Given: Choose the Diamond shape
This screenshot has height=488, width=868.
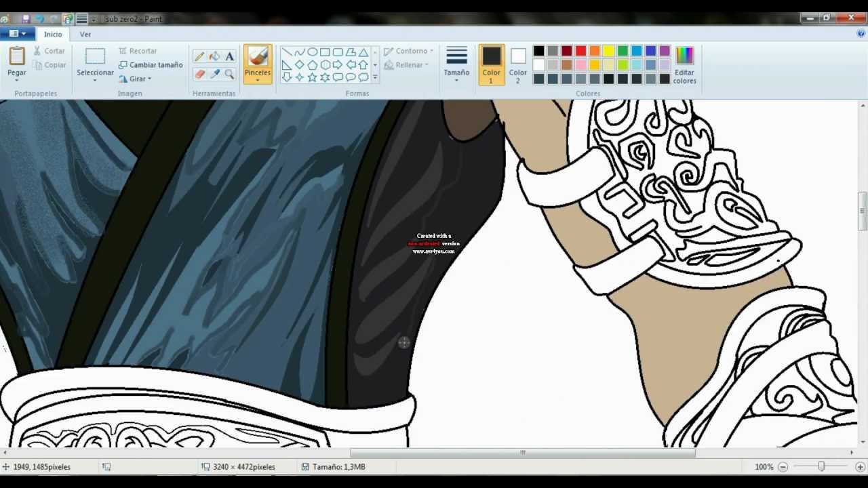Looking at the screenshot, I should point(299,65).
